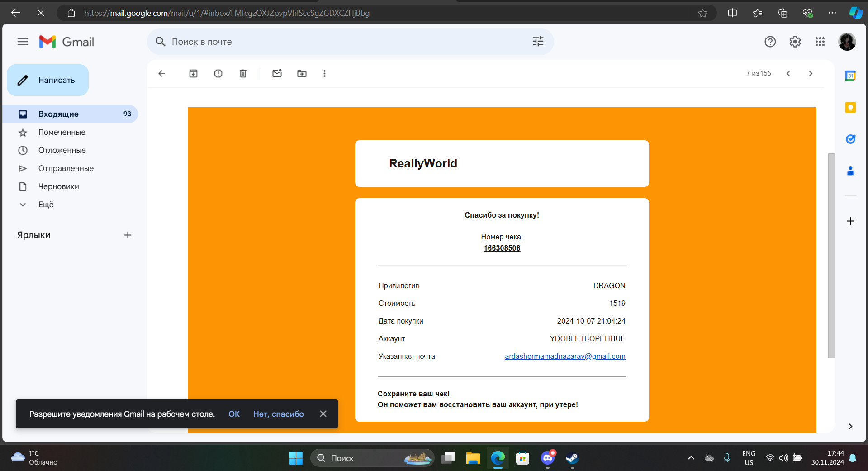Toggle the main menu hamburger button
The image size is (868, 471).
coord(23,42)
